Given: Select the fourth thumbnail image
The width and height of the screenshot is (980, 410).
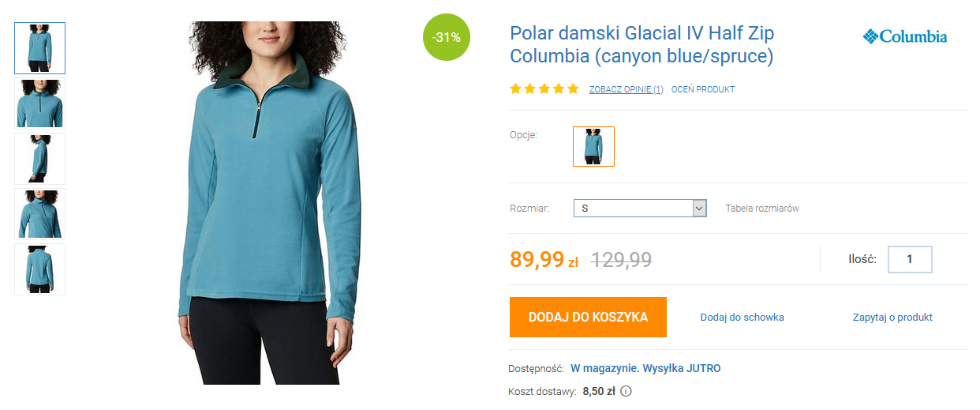Looking at the screenshot, I should point(40,213).
